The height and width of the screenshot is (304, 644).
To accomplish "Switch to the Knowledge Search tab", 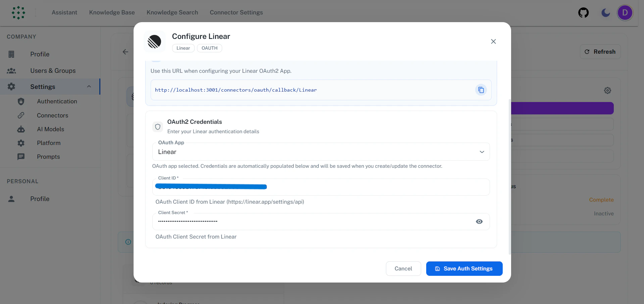I will tap(172, 12).
